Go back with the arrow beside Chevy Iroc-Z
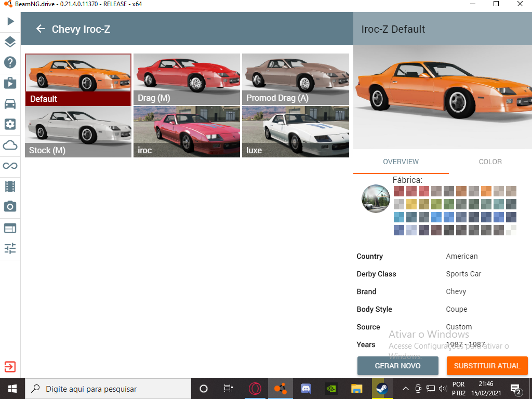532x399 pixels. (41, 29)
